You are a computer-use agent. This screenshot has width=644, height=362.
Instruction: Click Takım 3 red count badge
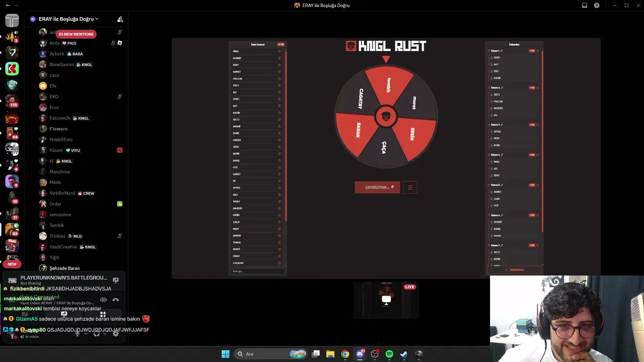click(x=531, y=125)
